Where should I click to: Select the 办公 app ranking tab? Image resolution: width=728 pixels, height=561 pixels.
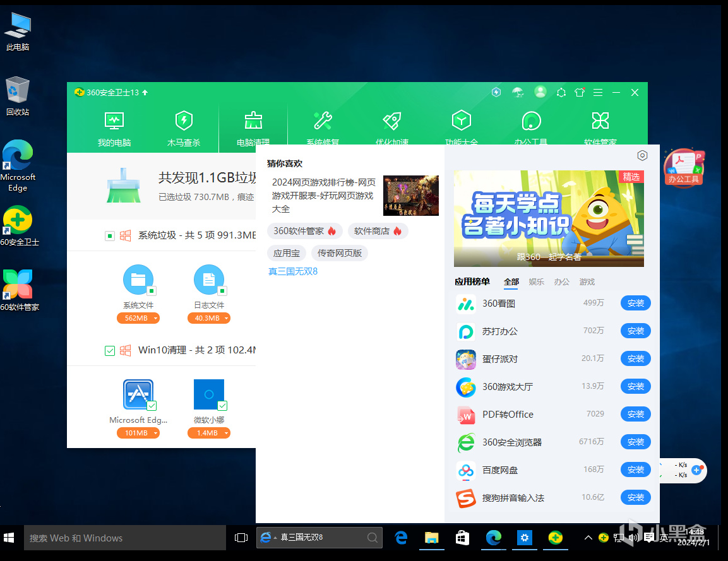[x=561, y=282]
